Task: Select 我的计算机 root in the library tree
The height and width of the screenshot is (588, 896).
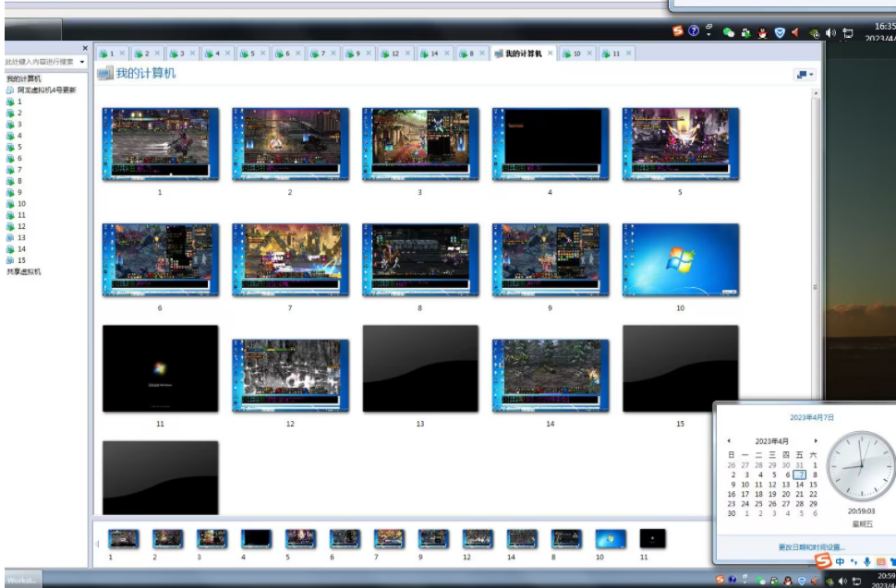Action: coord(23,78)
